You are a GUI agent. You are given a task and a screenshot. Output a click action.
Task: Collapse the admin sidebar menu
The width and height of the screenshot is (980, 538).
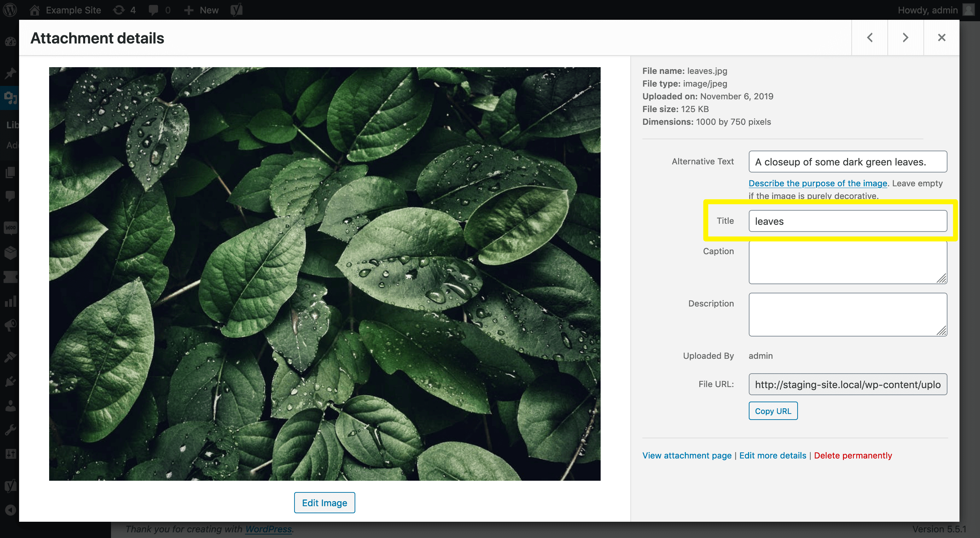[x=10, y=510]
